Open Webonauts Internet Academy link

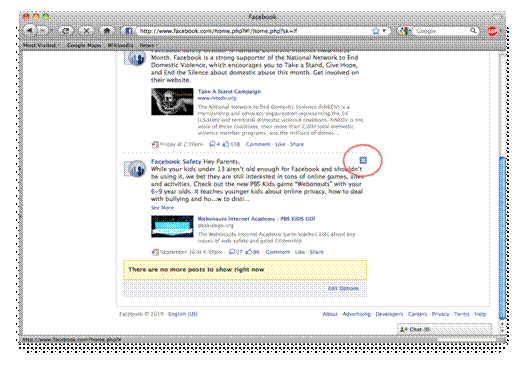tap(256, 219)
